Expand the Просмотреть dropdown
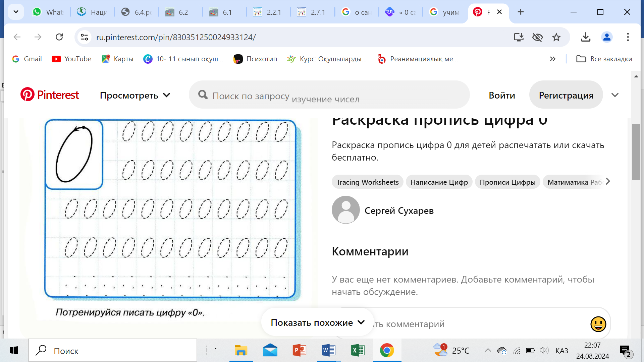 click(135, 96)
